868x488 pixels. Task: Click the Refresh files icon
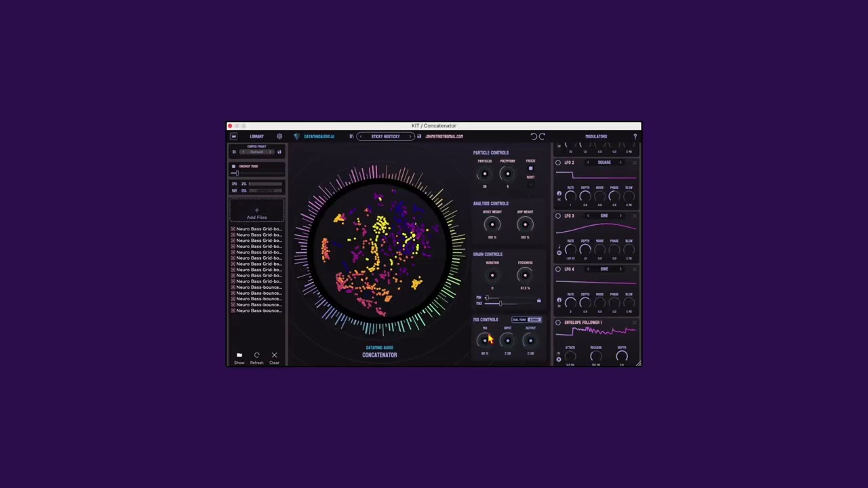(256, 355)
